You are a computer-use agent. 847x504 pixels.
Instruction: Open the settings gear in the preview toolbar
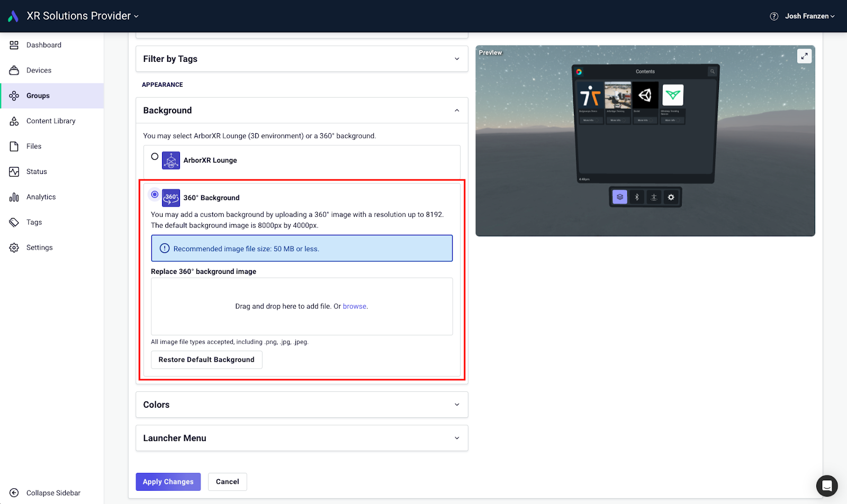click(x=671, y=197)
